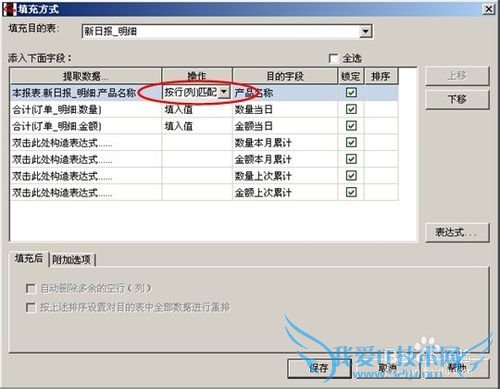Select the 数量本月累计 destination field cell
Screen dimensions: 500x389
click(x=285, y=142)
